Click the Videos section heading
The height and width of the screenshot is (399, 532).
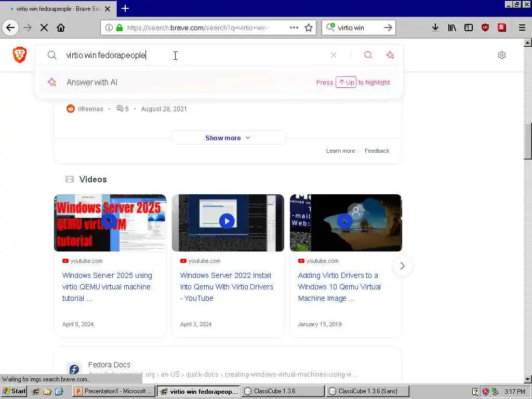93,179
